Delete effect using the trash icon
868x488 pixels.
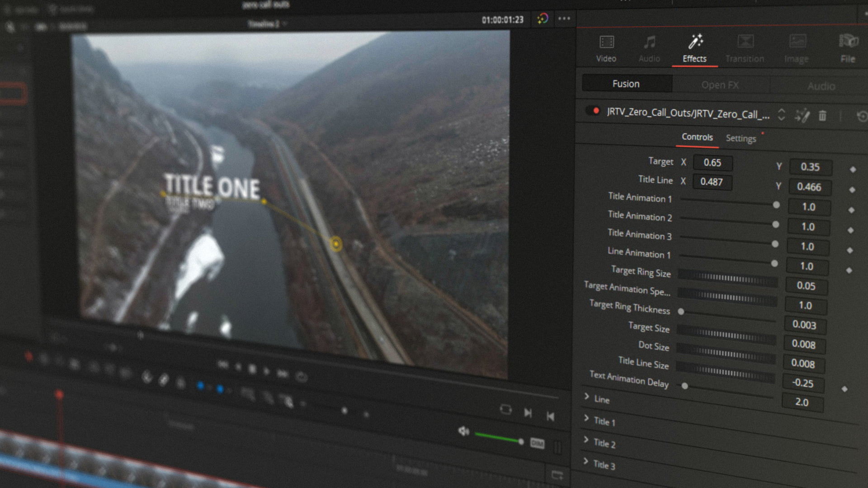(x=822, y=116)
